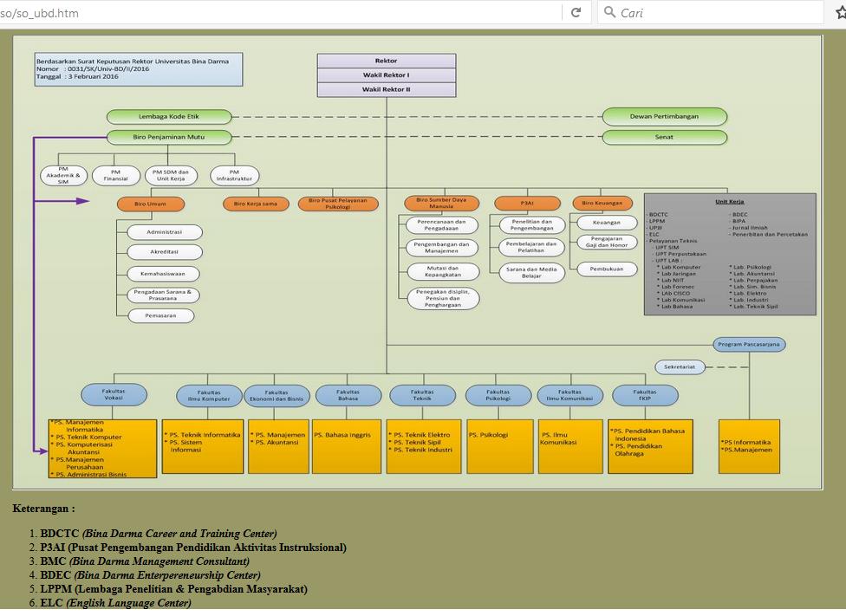Click the Fakultas Psikologi node
Viewport: 846px width, 616px height.
click(x=498, y=395)
